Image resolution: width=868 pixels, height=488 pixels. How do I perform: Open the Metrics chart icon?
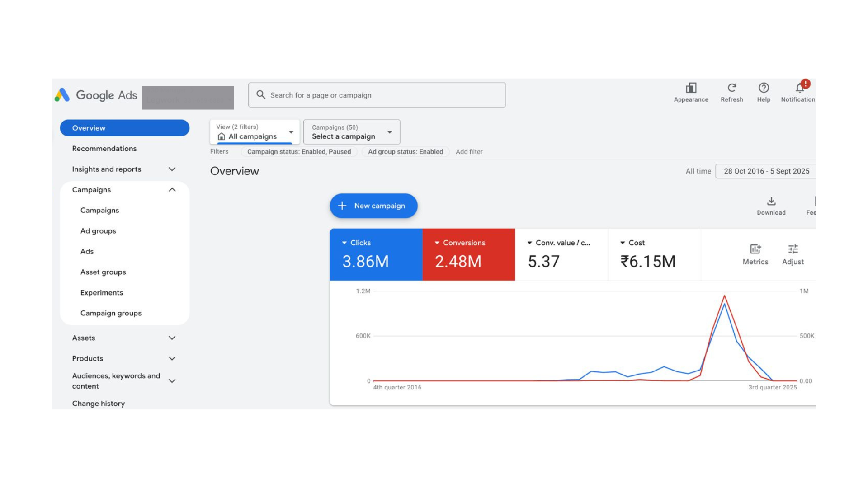(755, 249)
